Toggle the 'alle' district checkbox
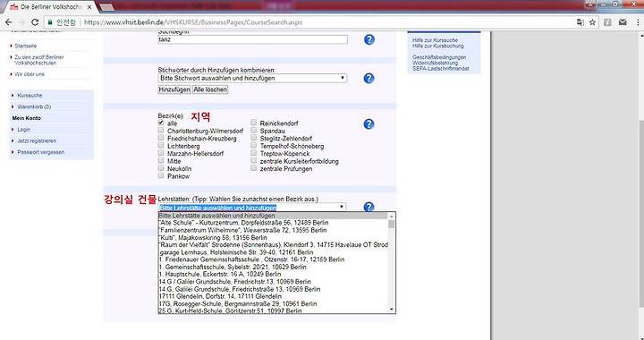 click(x=161, y=123)
